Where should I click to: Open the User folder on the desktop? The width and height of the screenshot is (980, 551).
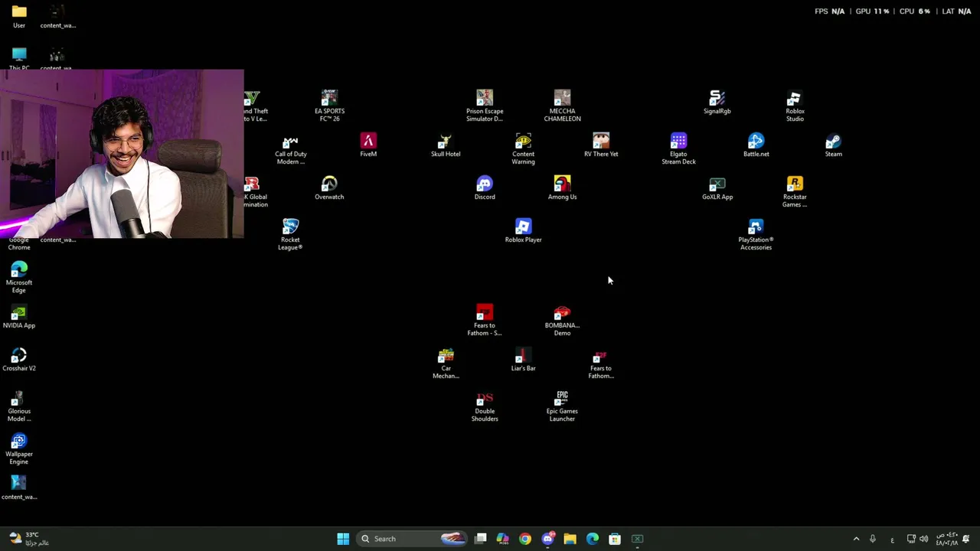[19, 17]
